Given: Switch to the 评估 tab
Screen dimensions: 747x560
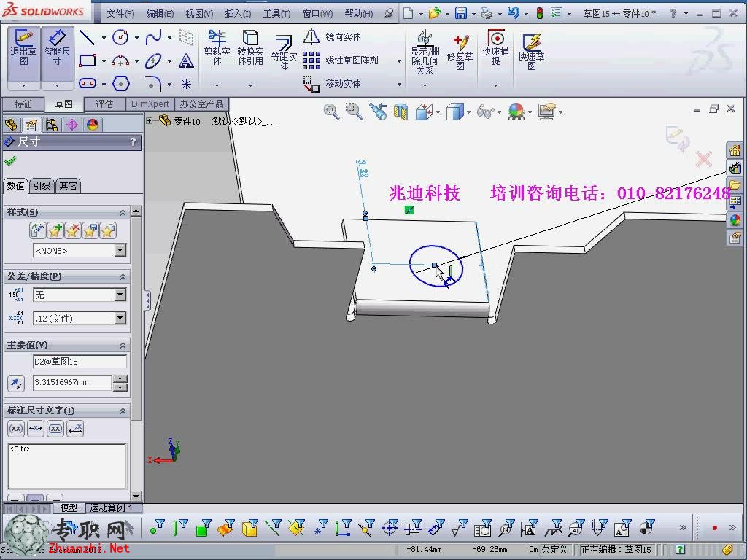Looking at the screenshot, I should (x=104, y=104).
